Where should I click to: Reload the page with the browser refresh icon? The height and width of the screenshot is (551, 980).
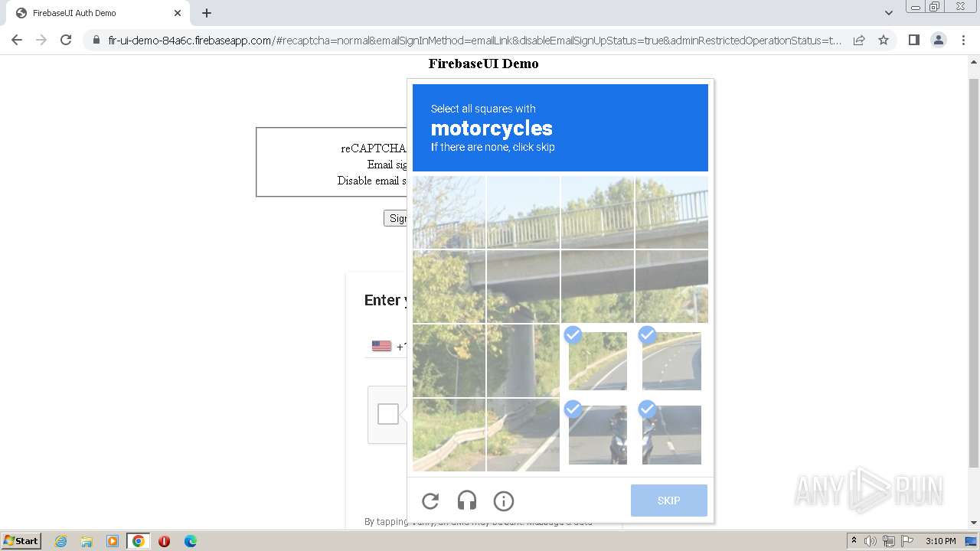pos(66,40)
